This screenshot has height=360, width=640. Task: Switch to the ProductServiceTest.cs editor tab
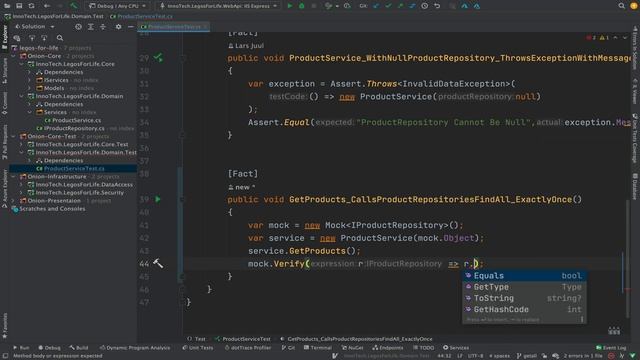174,27
